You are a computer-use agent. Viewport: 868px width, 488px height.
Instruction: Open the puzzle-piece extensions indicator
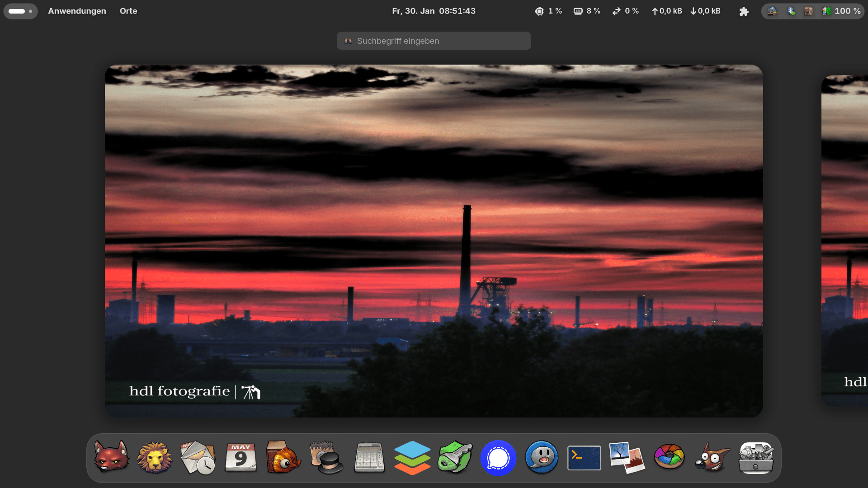(x=744, y=11)
